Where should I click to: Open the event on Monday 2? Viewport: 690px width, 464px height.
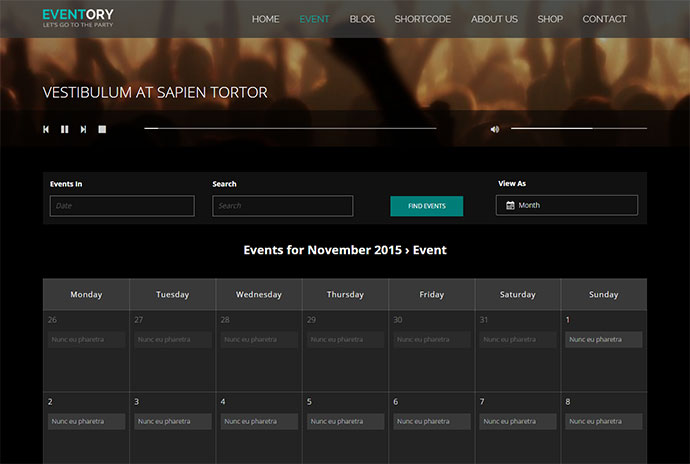click(86, 421)
